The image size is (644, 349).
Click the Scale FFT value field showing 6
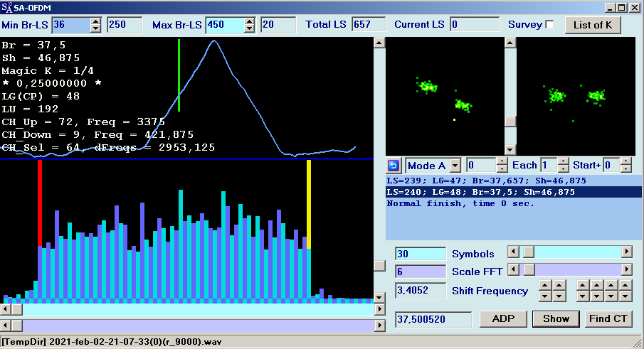421,272
